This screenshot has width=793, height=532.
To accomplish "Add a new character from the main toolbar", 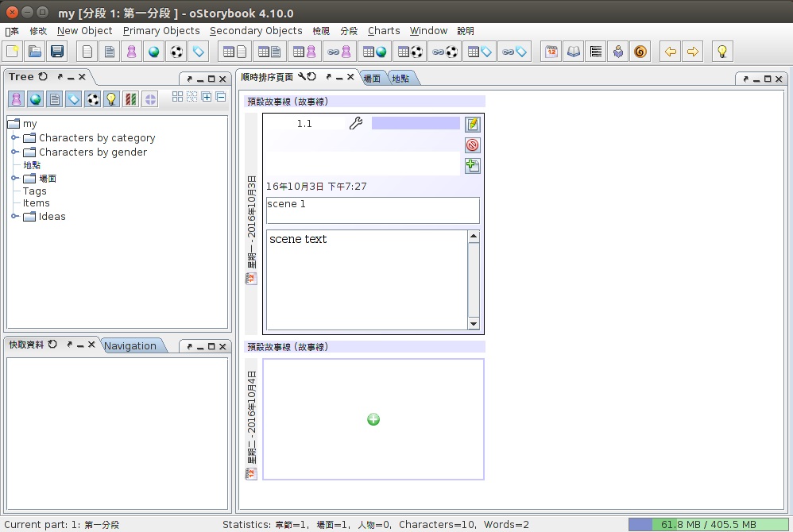I will click(131, 52).
